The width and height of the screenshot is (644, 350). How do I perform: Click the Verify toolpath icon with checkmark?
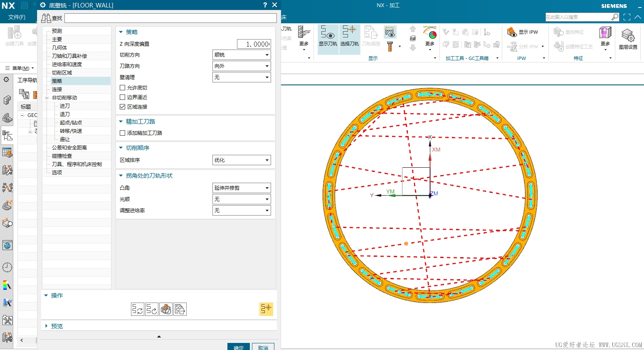point(166,309)
